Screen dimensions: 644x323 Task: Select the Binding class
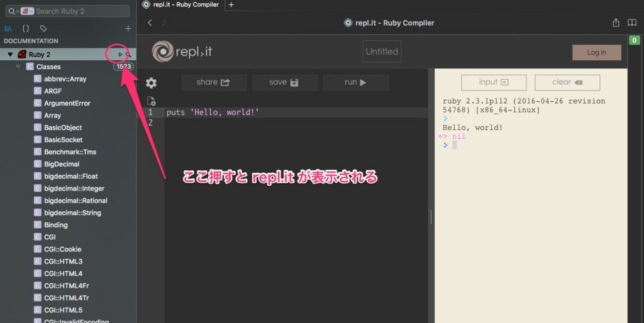pos(56,225)
